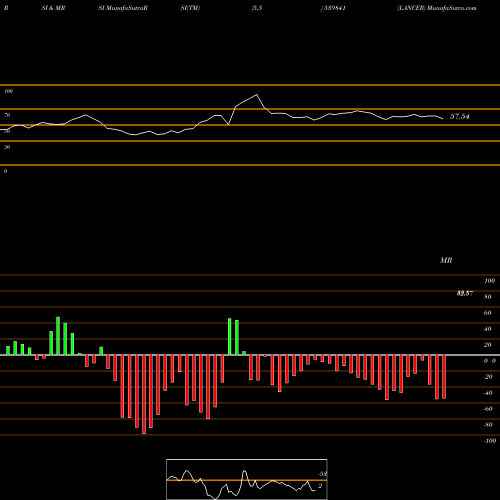Click the MR label above the histogram
This screenshot has width=500, height=500.
pos(446,260)
